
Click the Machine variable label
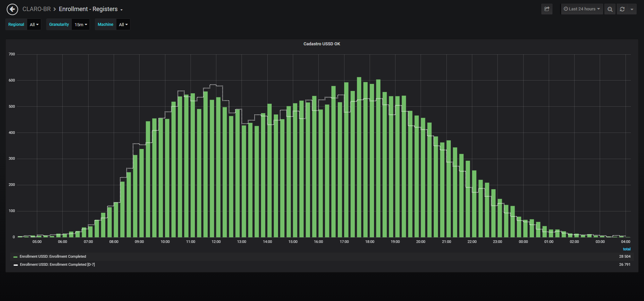(105, 24)
